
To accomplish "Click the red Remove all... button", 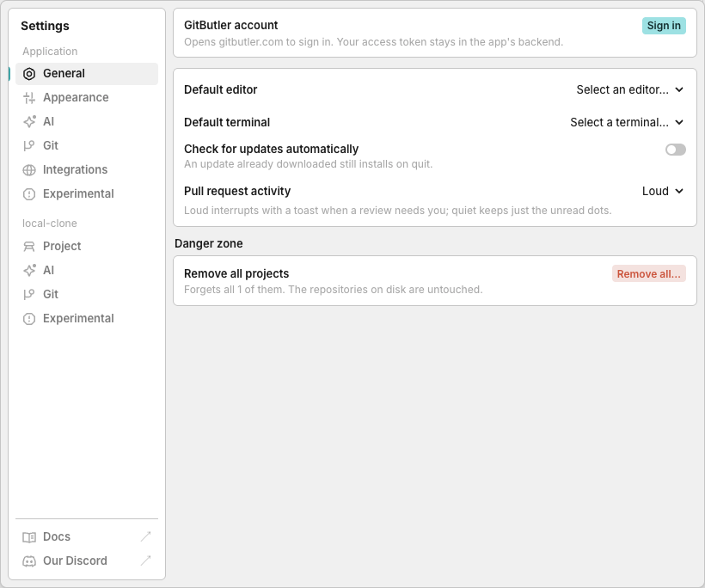I will click(648, 273).
